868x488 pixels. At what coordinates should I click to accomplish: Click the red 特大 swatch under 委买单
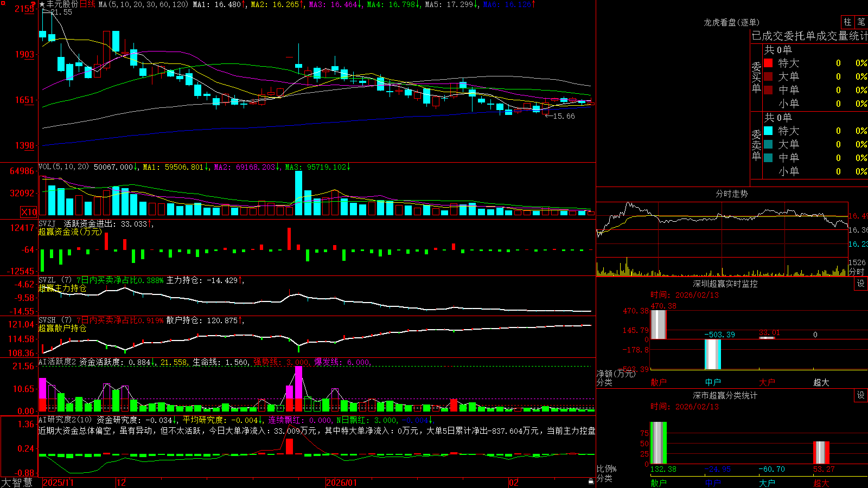(x=768, y=63)
